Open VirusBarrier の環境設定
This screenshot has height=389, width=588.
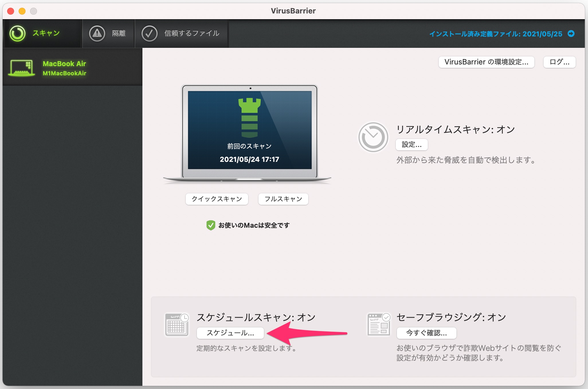486,62
